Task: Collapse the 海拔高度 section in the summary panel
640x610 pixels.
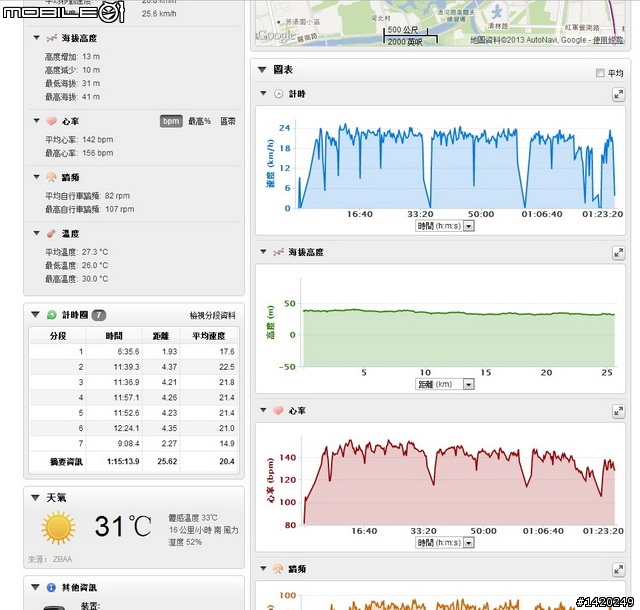Action: 36,38
